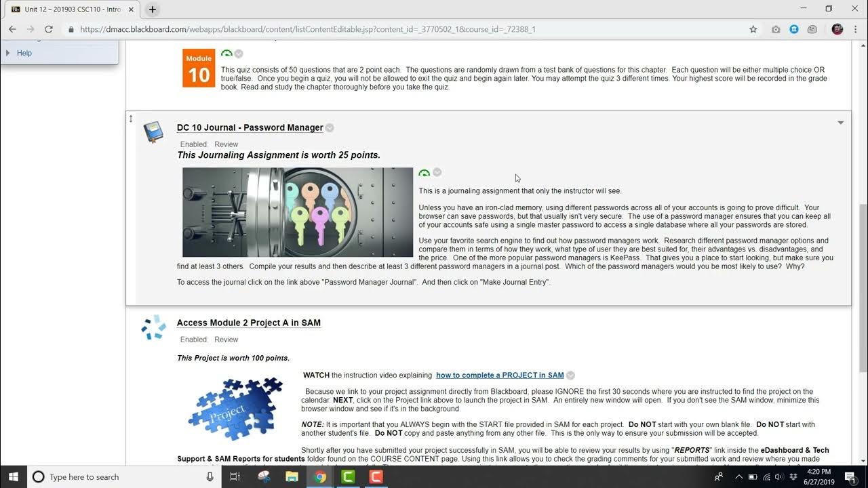Click the Dropbox tray icon
The image size is (868, 488).
pos(793,477)
